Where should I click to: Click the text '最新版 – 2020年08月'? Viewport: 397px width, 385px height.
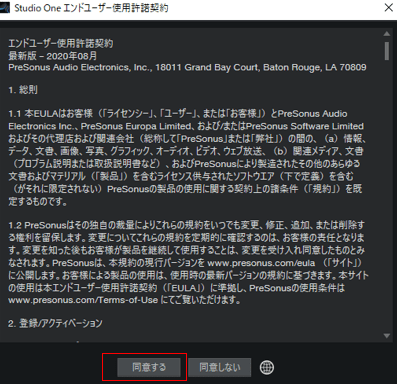53,56
